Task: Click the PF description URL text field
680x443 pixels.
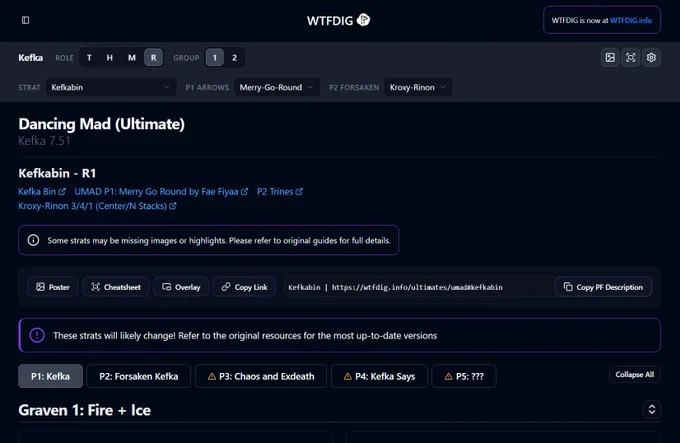Action: 419,287
